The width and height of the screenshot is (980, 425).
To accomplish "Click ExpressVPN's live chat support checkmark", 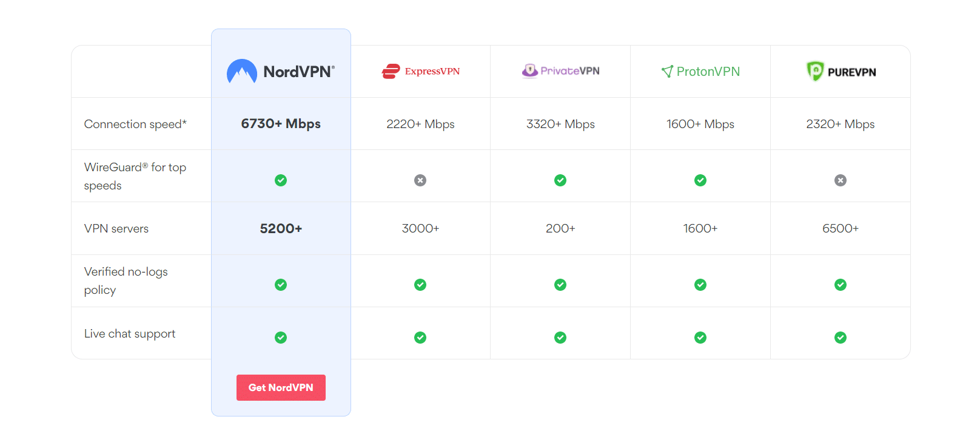I will coord(420,338).
